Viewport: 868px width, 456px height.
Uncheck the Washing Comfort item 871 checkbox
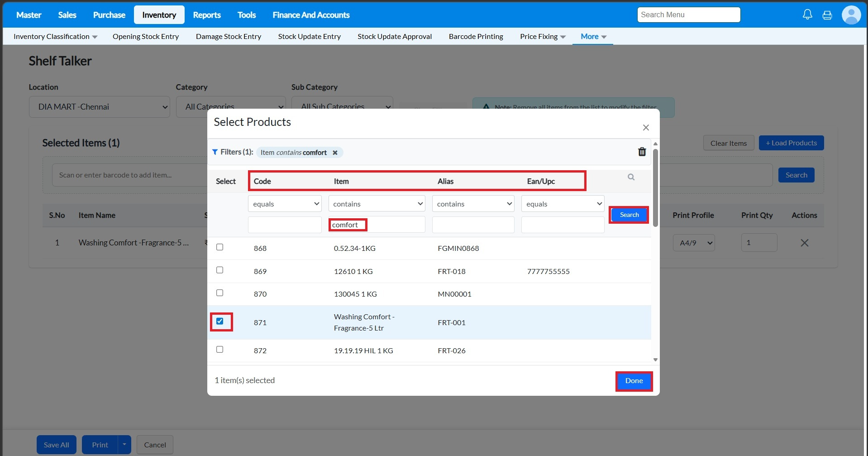click(x=220, y=321)
